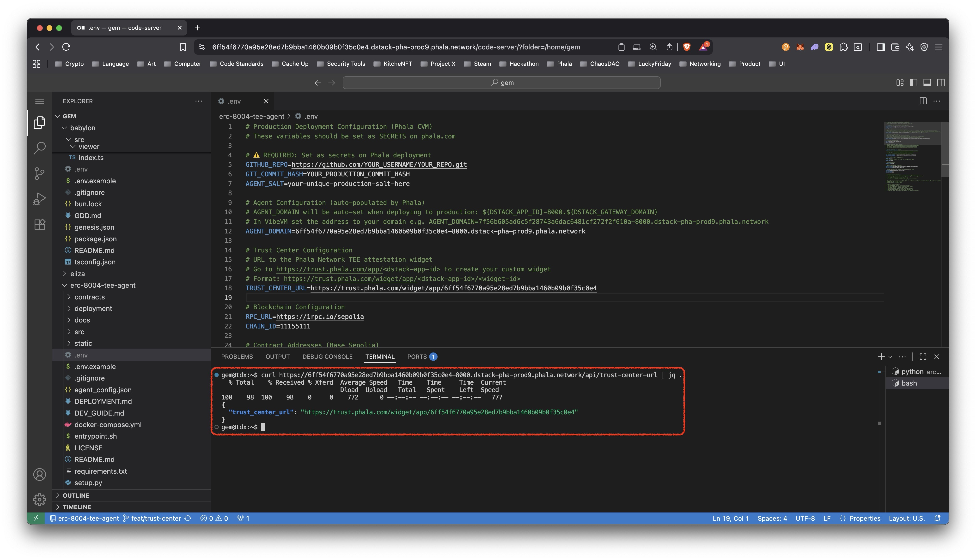
Task: Maximize the terminal panel size
Action: pyautogui.click(x=923, y=357)
